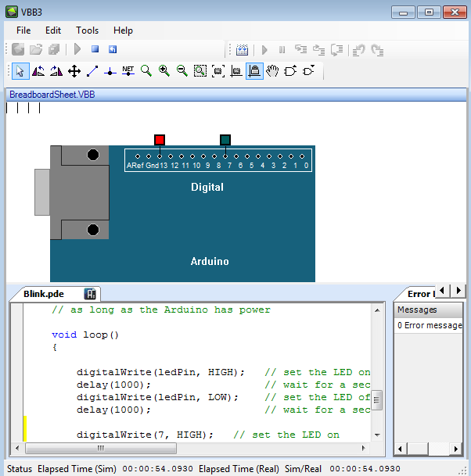Switch to the Error tab
Viewport: 471px width, 476px height.
pyautogui.click(x=421, y=294)
